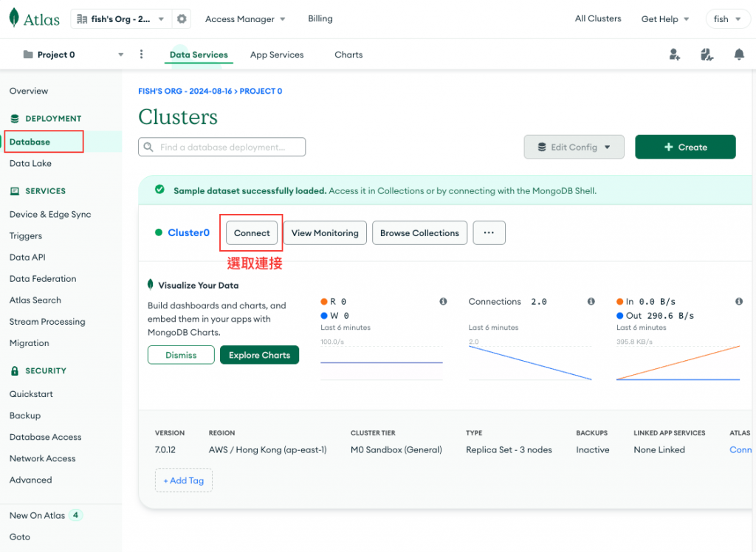This screenshot has width=756, height=552.
Task: Open Data Federation in the sidebar
Action: point(43,279)
